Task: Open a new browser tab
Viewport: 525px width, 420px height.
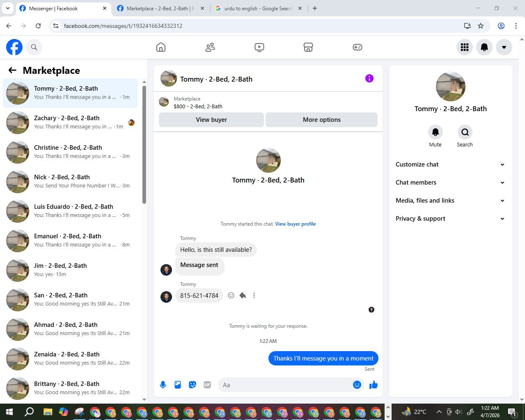Action: [x=315, y=8]
